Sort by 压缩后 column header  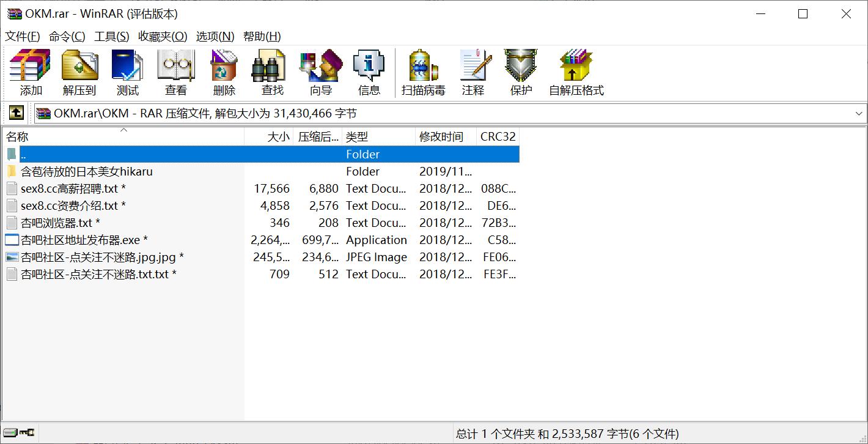318,136
